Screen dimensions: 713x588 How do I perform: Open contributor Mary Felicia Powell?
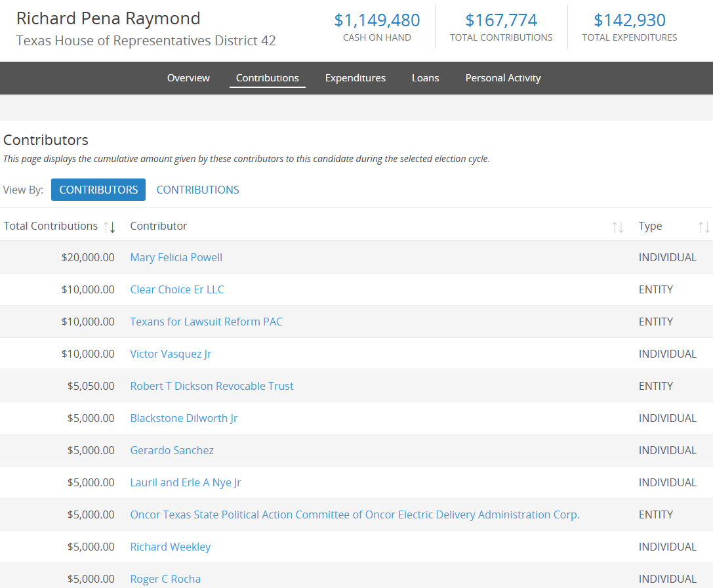point(176,257)
